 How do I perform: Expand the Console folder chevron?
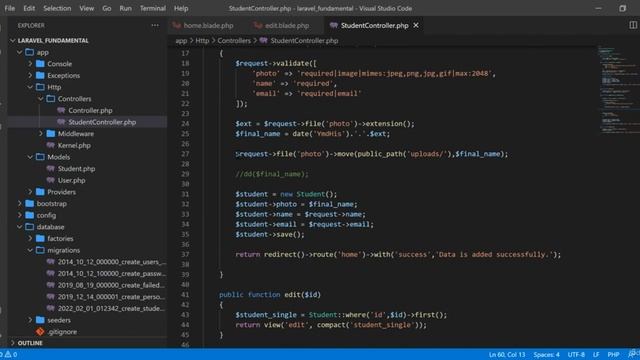point(30,64)
